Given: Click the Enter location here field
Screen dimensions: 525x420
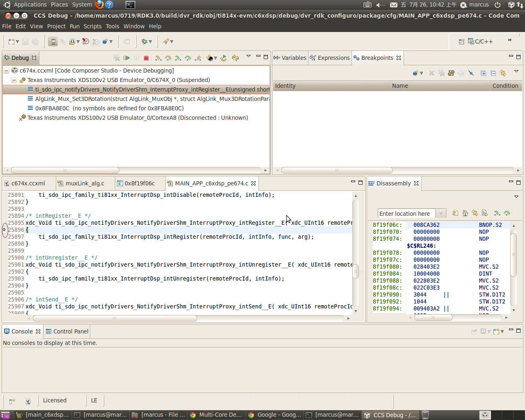Looking at the screenshot, I should click(406, 214).
